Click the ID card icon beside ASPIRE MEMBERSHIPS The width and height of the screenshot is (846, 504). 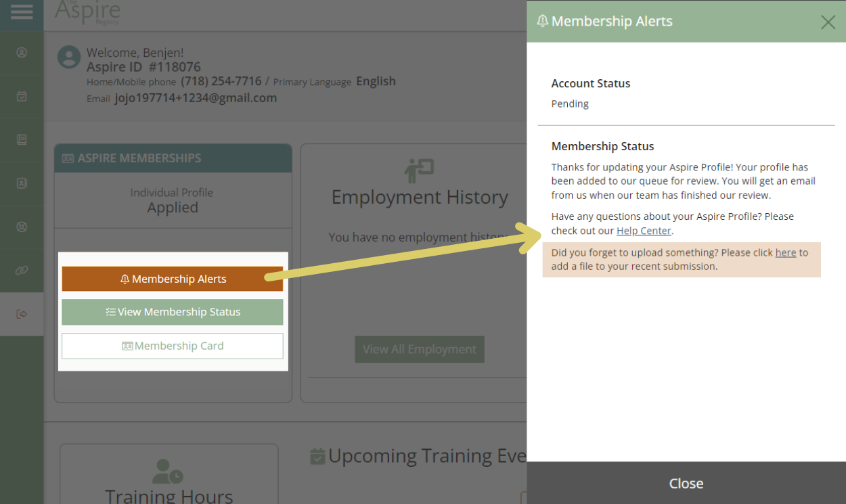click(68, 158)
